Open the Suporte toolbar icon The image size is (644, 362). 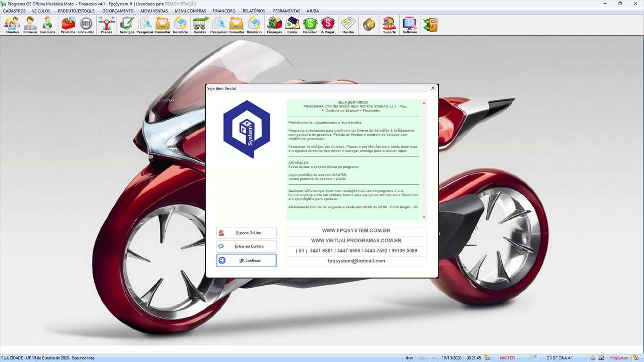pyautogui.click(x=389, y=25)
